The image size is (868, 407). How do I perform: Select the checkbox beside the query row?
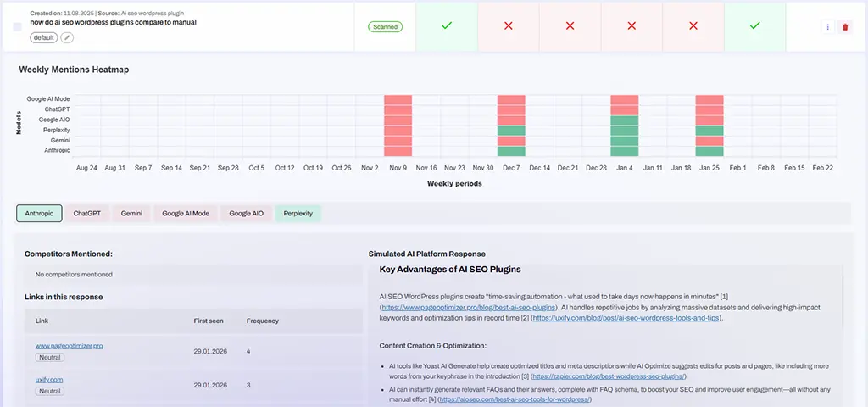click(x=18, y=27)
